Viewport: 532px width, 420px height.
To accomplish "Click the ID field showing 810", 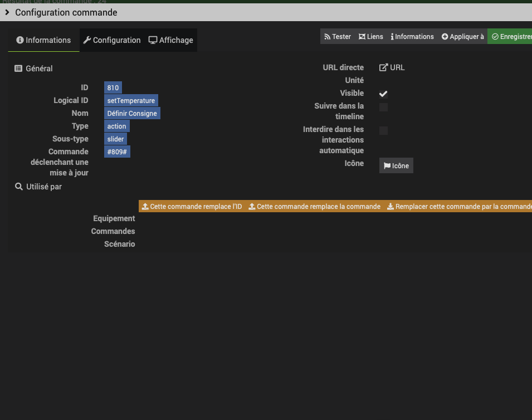I will 113,87.
